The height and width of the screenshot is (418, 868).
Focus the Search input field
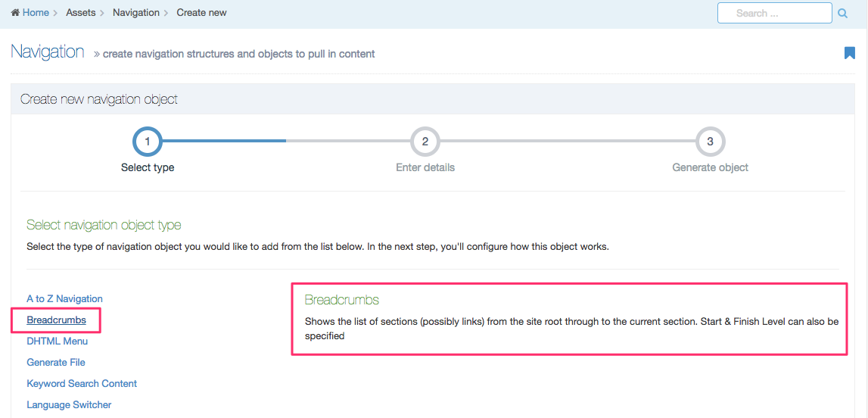774,13
